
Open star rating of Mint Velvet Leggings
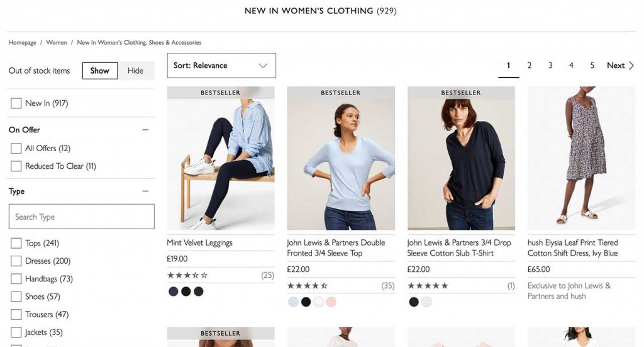tap(187, 275)
